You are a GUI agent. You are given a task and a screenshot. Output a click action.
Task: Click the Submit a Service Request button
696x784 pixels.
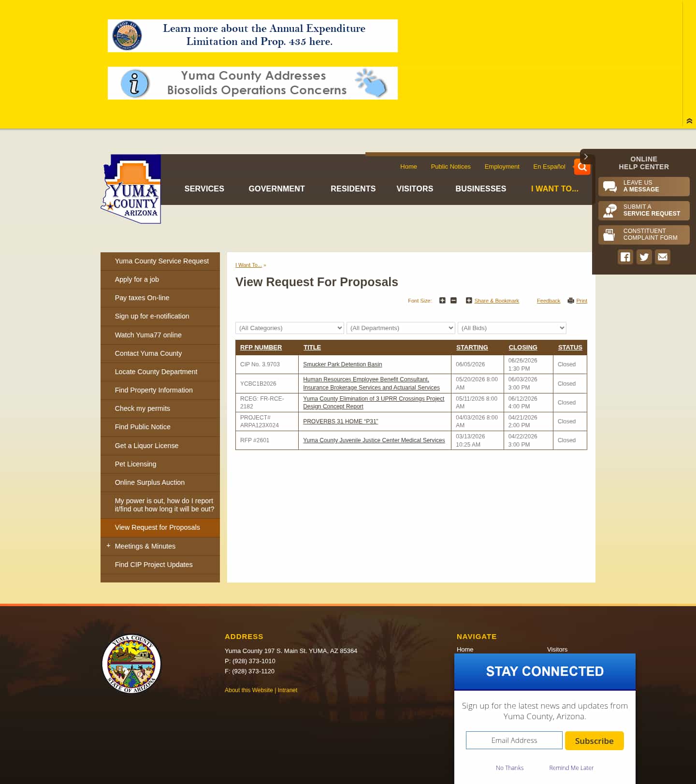[x=644, y=210]
